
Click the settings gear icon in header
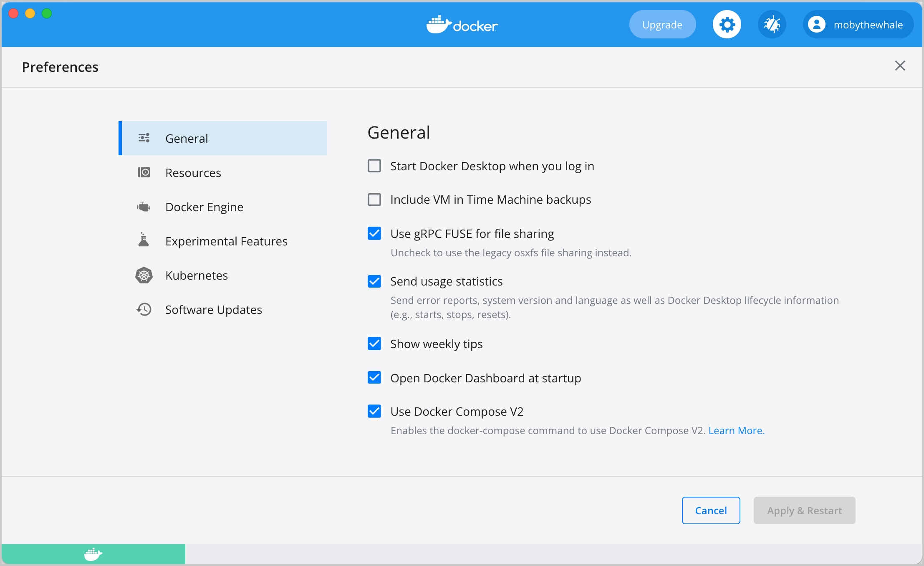727,25
